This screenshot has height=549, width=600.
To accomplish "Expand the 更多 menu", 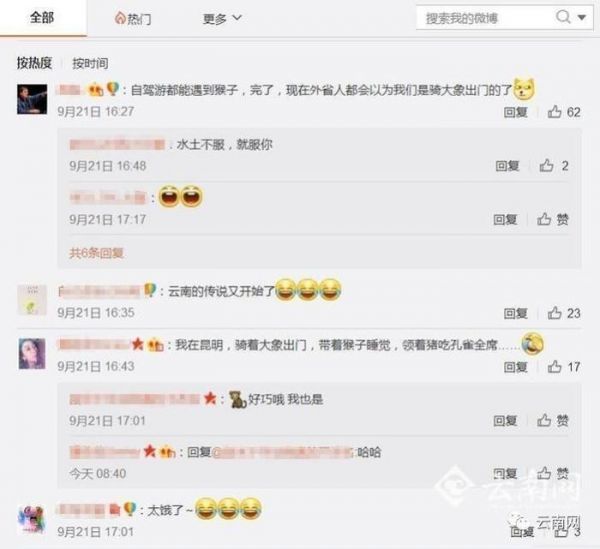I will pos(222,18).
